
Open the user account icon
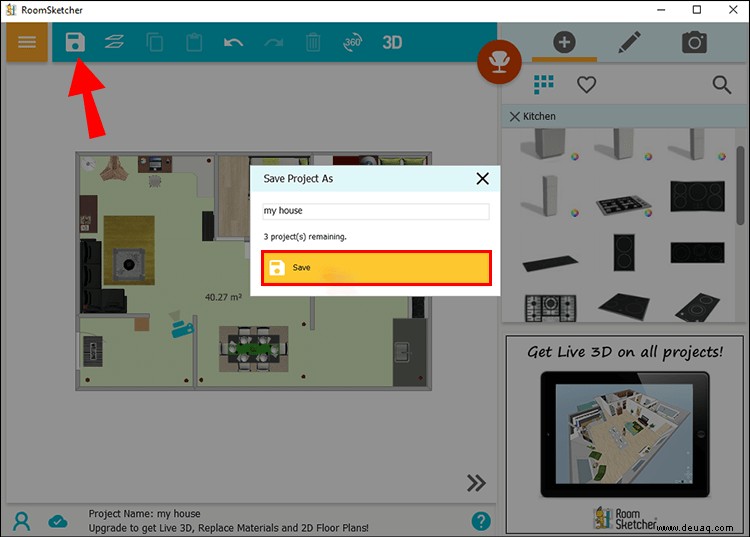22,521
